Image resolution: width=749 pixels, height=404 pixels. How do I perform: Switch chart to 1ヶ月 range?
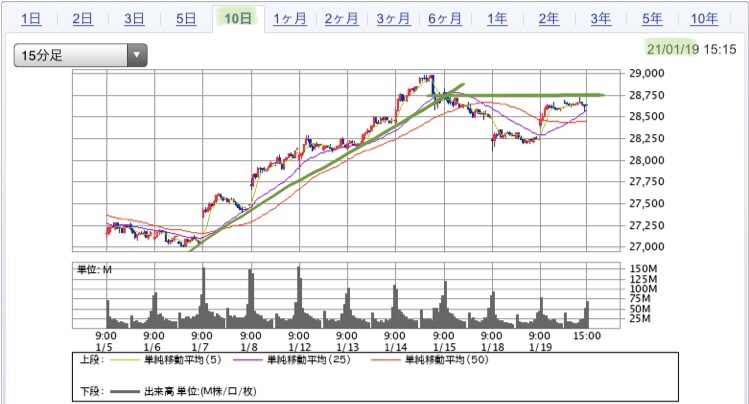(289, 19)
